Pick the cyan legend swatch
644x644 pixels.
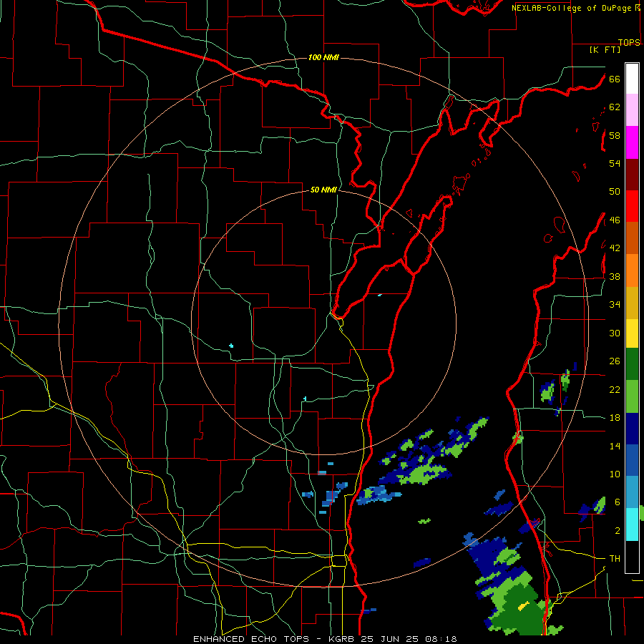tap(632, 525)
